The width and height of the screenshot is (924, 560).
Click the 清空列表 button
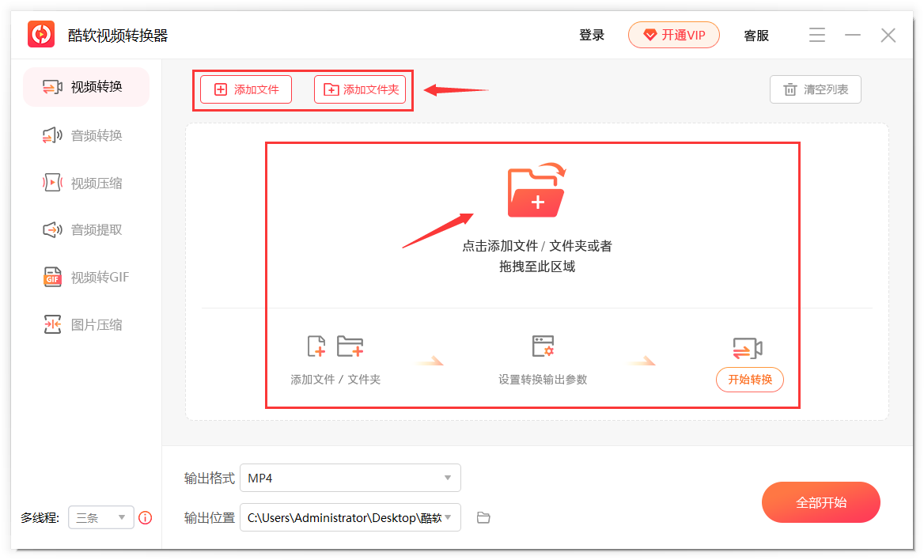(x=816, y=89)
